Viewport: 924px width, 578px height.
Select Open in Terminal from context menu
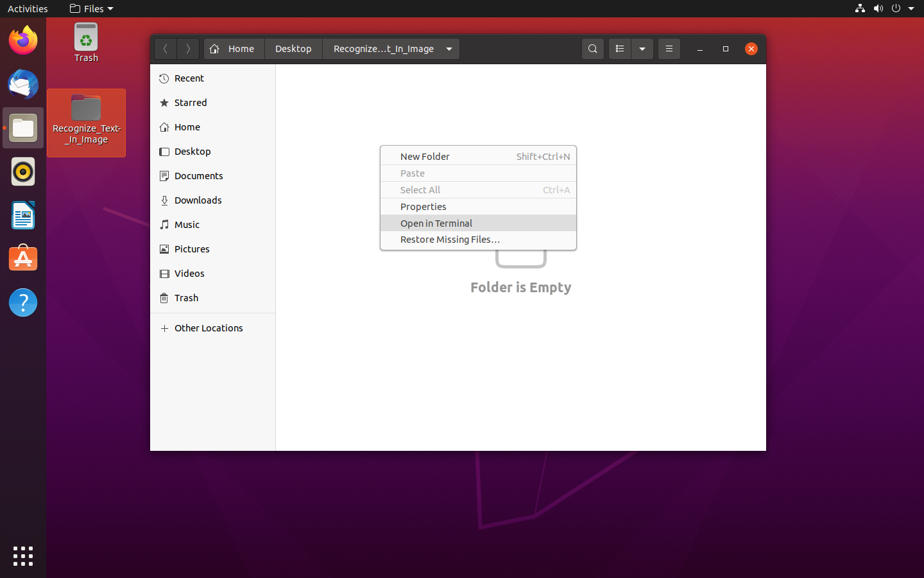436,223
